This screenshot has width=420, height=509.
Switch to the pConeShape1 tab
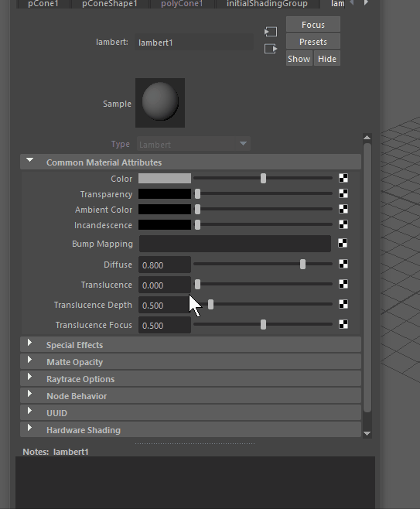(109, 4)
